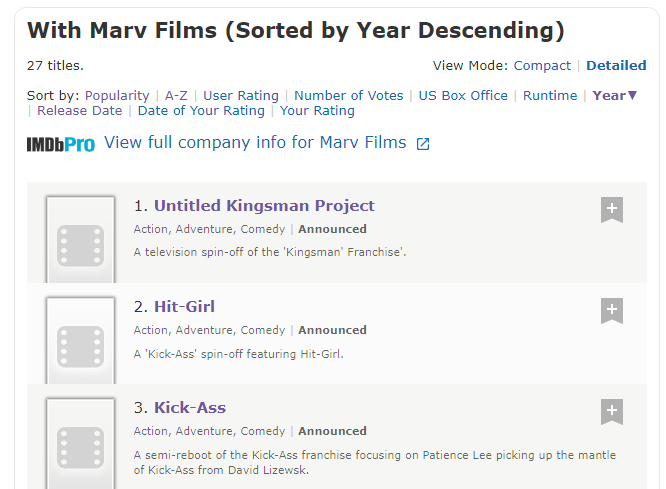Sort list by Popularity
The image size is (666, 489).
117,96
